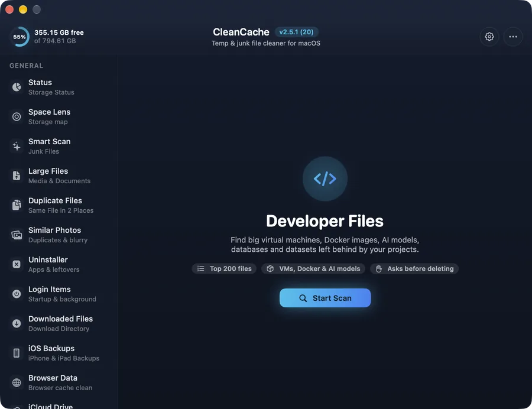Click the 'Junk Files' subtitle
Viewport: 532px width, 409px height.
click(43, 151)
